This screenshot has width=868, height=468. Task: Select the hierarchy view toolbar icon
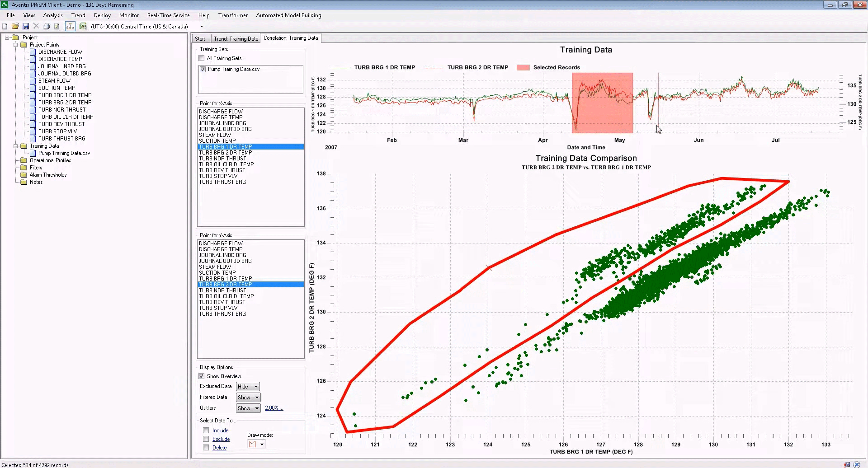click(70, 26)
